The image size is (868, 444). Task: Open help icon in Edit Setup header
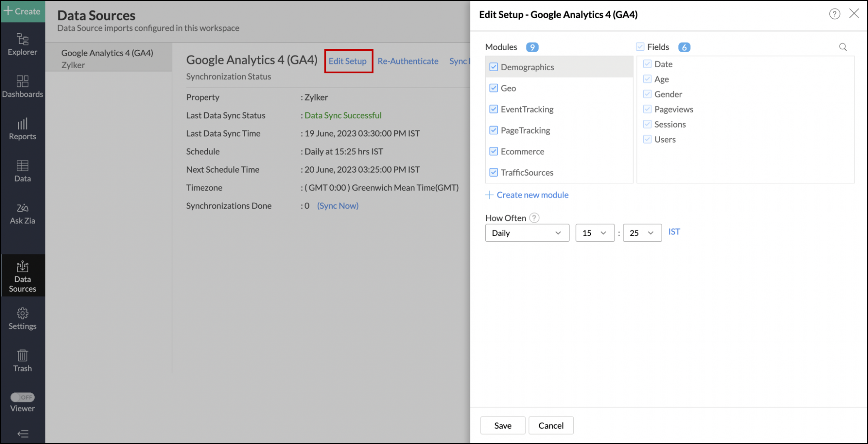tap(834, 14)
